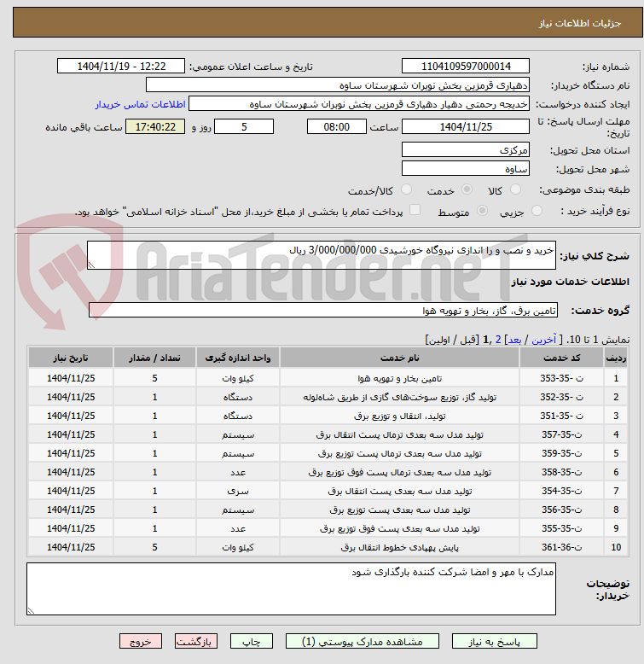The image size is (644, 664).
Task: Click the نام دستگاه خریدار field
Action: point(338,85)
